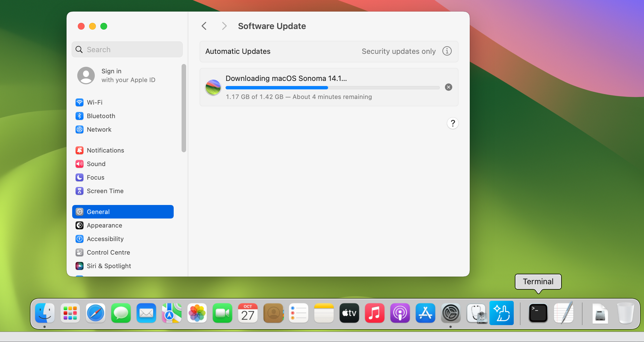Image resolution: width=644 pixels, height=342 pixels.
Task: Click Automatic Updates row label
Action: click(x=238, y=51)
